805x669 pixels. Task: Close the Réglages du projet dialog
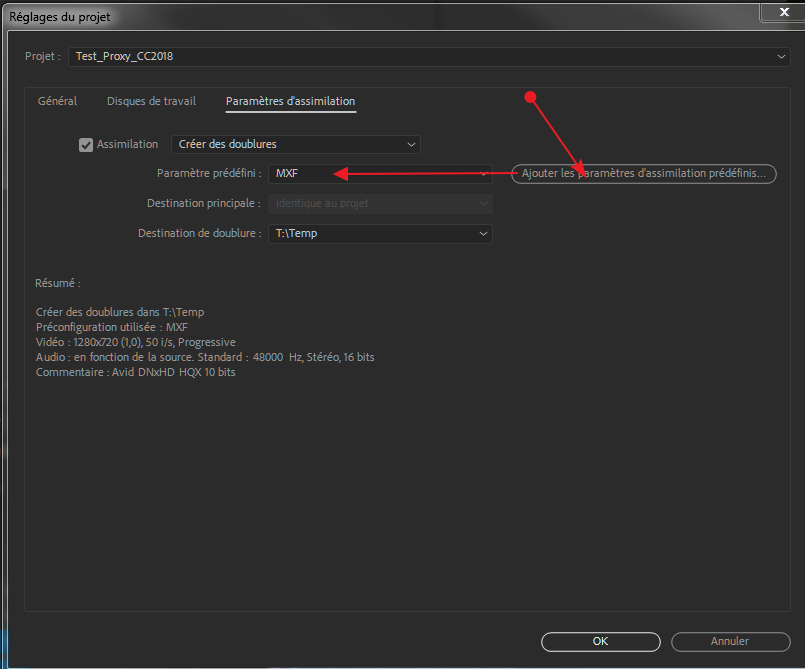[784, 12]
